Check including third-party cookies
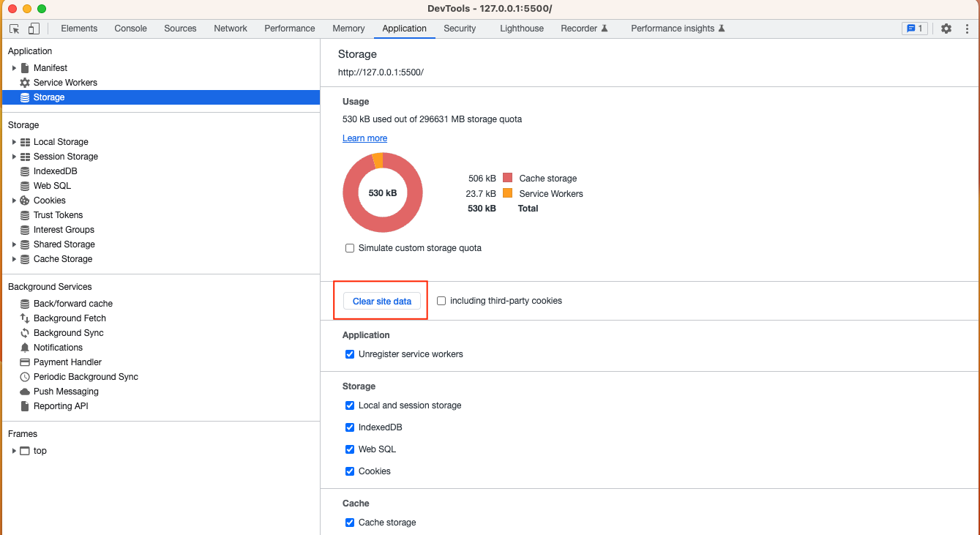This screenshot has width=980, height=535. 441,301
